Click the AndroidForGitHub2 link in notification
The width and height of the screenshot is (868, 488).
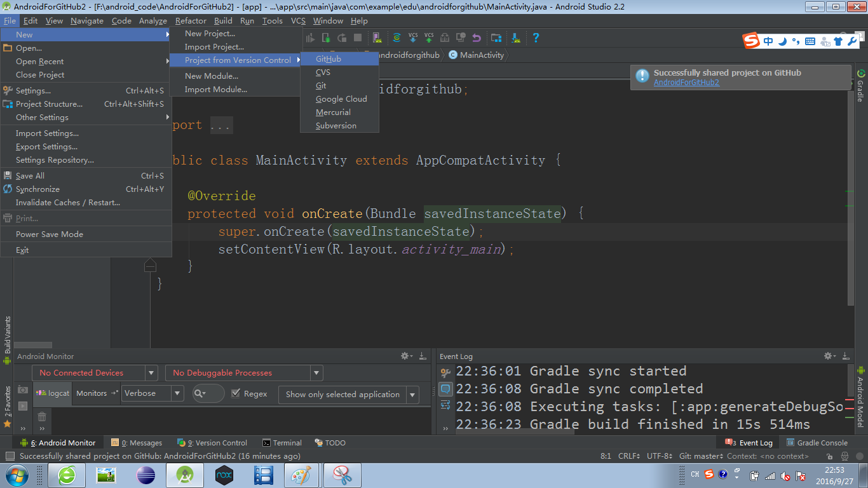tap(686, 83)
